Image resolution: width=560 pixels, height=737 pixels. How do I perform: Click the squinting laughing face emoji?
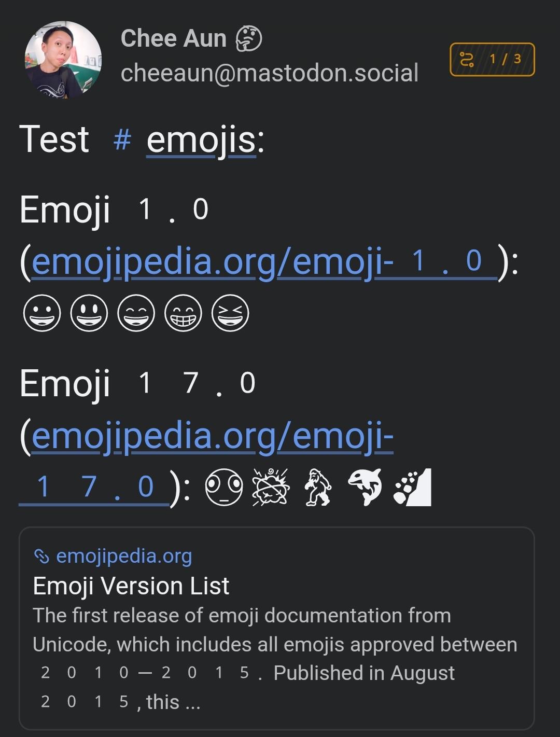tap(230, 313)
